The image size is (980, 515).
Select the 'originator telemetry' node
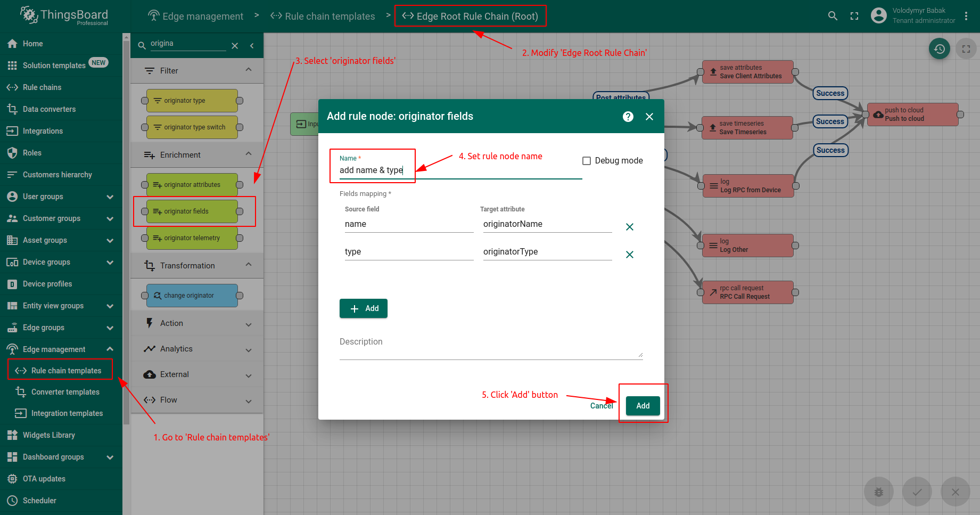pos(192,238)
